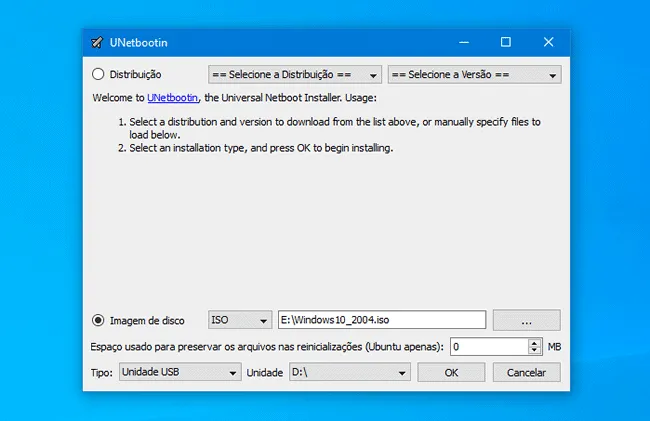Click the Cancelar button
Viewport: 650px width, 421px height.
(x=526, y=372)
